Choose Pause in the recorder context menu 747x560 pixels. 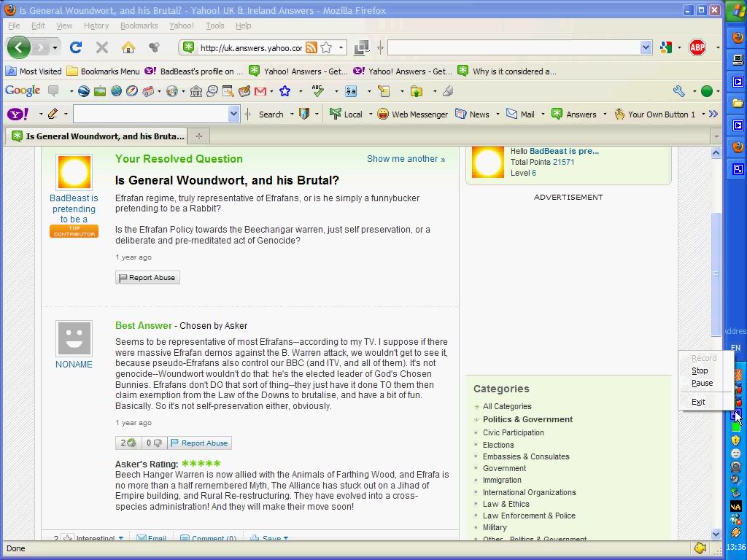(703, 383)
